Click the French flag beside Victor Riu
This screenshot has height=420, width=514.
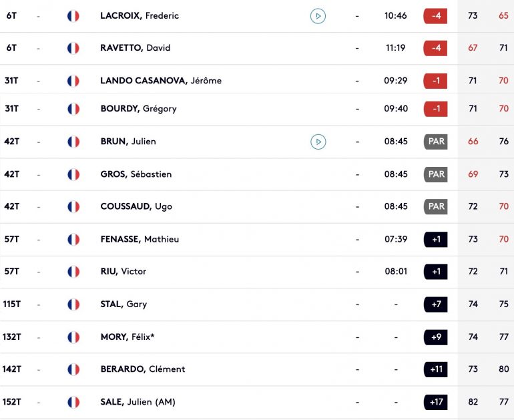[73, 272]
